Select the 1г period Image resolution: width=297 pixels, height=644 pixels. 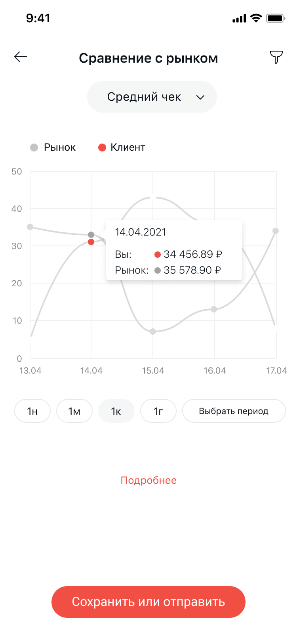[x=158, y=411]
